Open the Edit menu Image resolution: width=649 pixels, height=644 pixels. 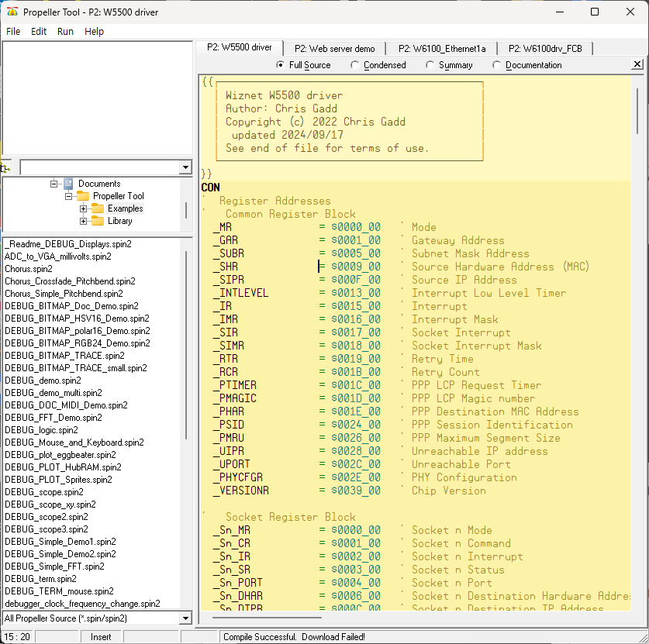click(39, 32)
